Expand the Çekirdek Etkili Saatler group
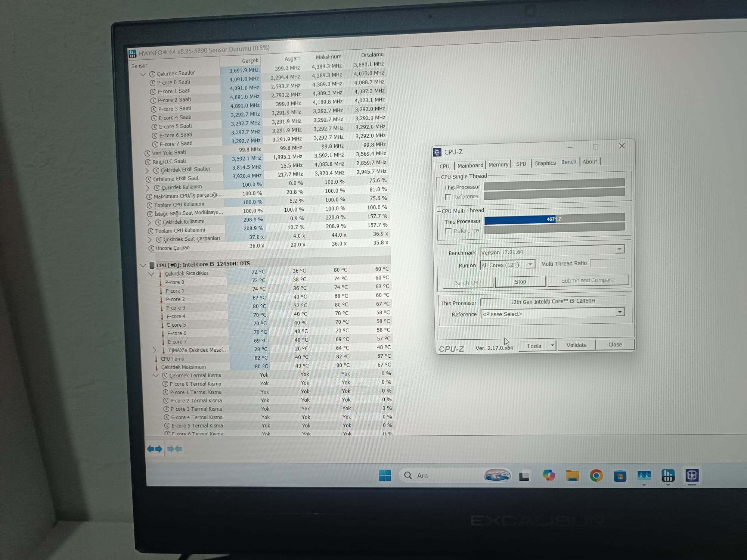The image size is (747, 560). point(147,171)
